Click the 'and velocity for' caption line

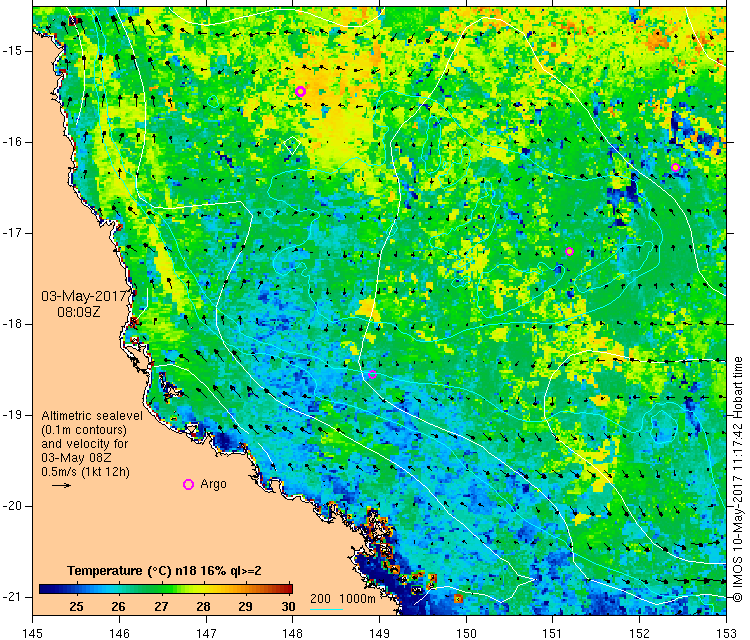[x=85, y=444]
